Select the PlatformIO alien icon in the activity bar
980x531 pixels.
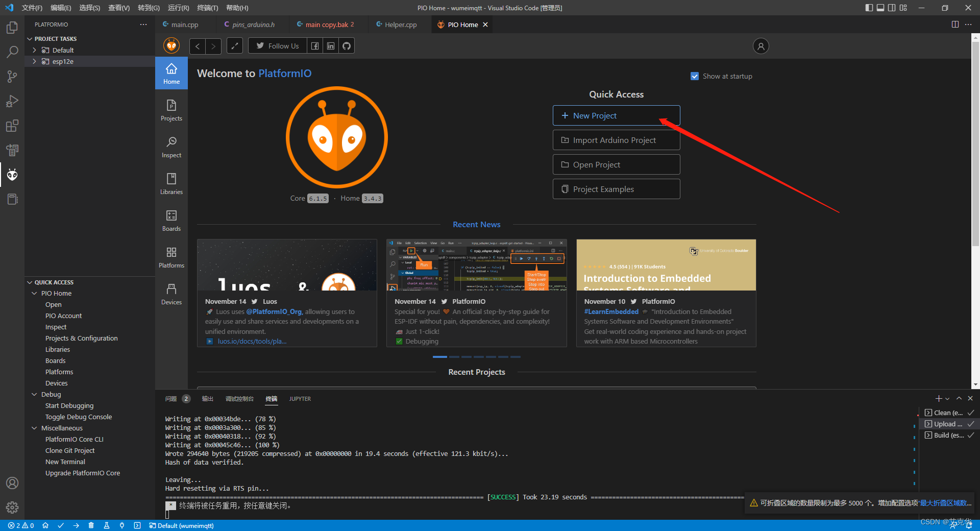12,175
